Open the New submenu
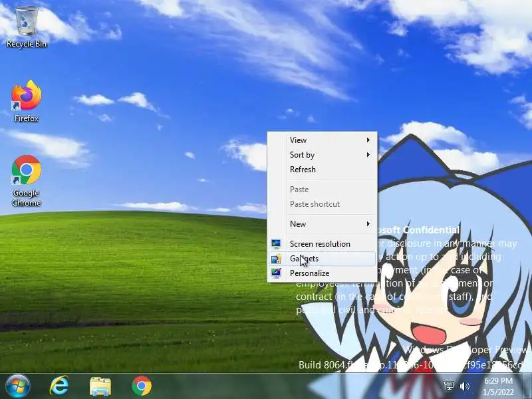Image resolution: width=532 pixels, height=399 pixels. pos(322,224)
